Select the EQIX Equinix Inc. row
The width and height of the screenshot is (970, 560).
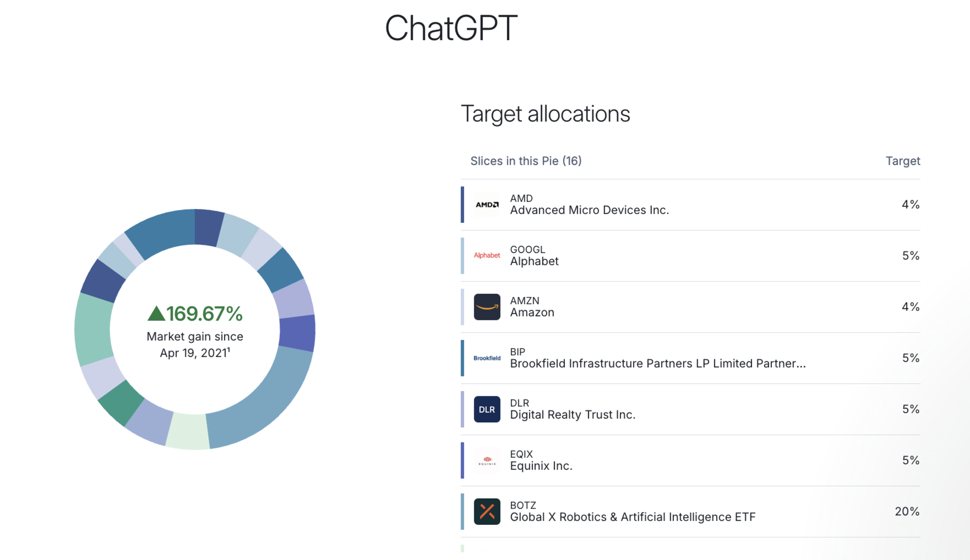pos(654,460)
